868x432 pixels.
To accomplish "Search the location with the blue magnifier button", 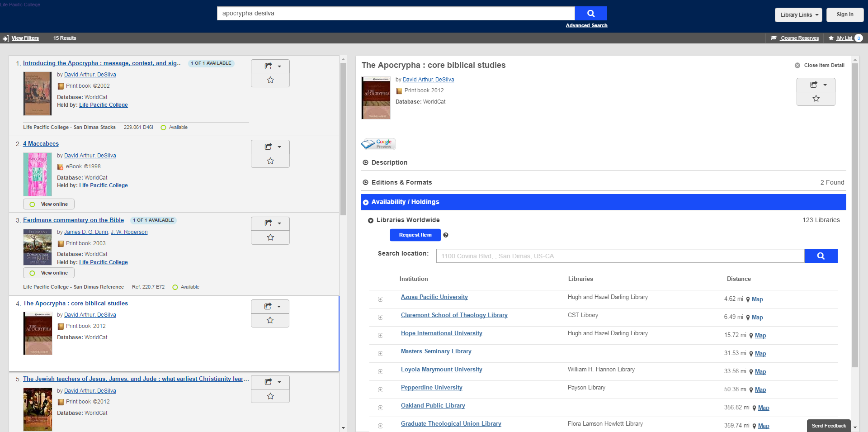I will pyautogui.click(x=821, y=256).
